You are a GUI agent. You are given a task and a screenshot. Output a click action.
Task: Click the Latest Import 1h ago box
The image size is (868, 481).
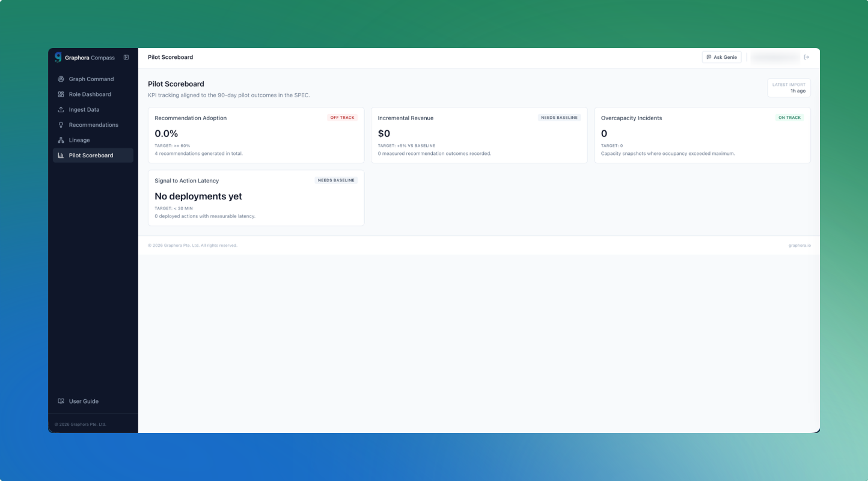[x=789, y=88]
